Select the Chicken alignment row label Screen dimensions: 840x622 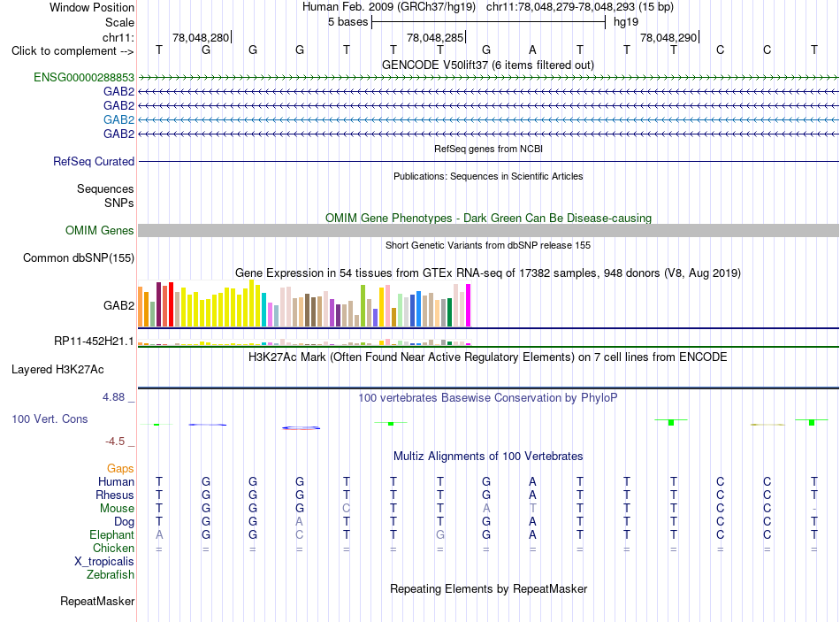click(x=113, y=548)
